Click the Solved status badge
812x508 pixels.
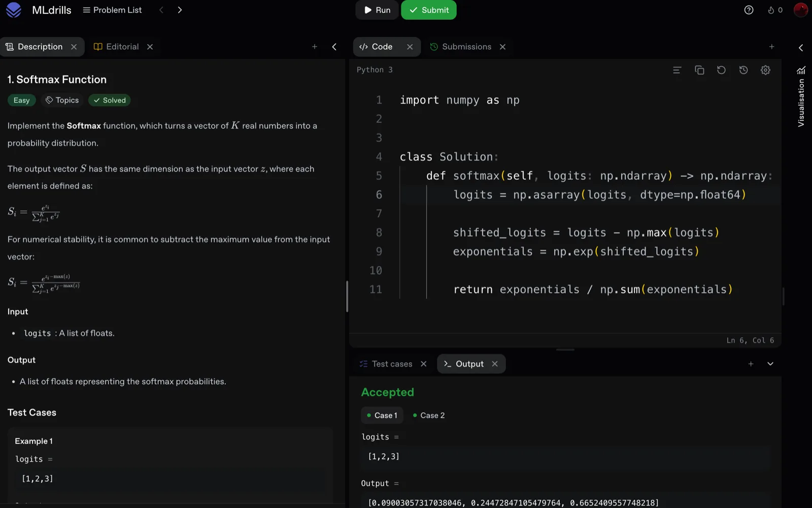110,100
